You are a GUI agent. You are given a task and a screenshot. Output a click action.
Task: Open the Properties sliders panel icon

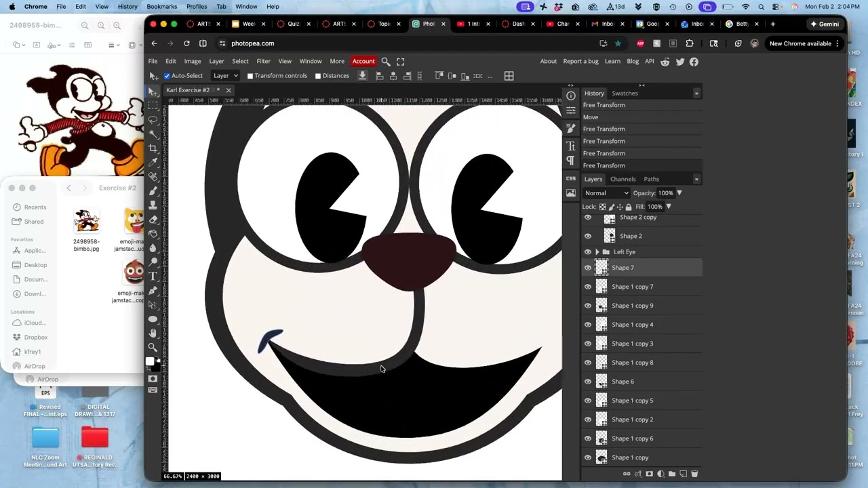[571, 111]
